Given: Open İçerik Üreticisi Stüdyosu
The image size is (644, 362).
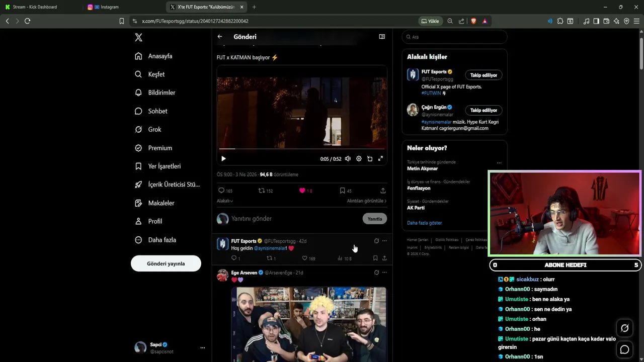Looking at the screenshot, I should [x=167, y=185].
